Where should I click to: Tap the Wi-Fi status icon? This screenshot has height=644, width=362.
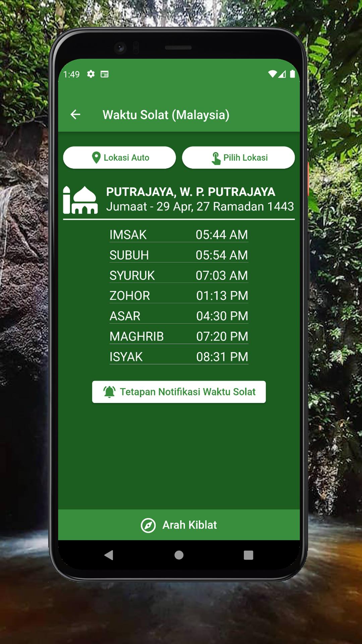click(x=273, y=74)
